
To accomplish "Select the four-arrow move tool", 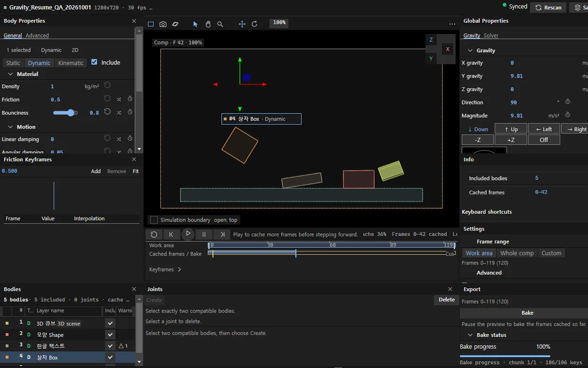I will pyautogui.click(x=242, y=24).
